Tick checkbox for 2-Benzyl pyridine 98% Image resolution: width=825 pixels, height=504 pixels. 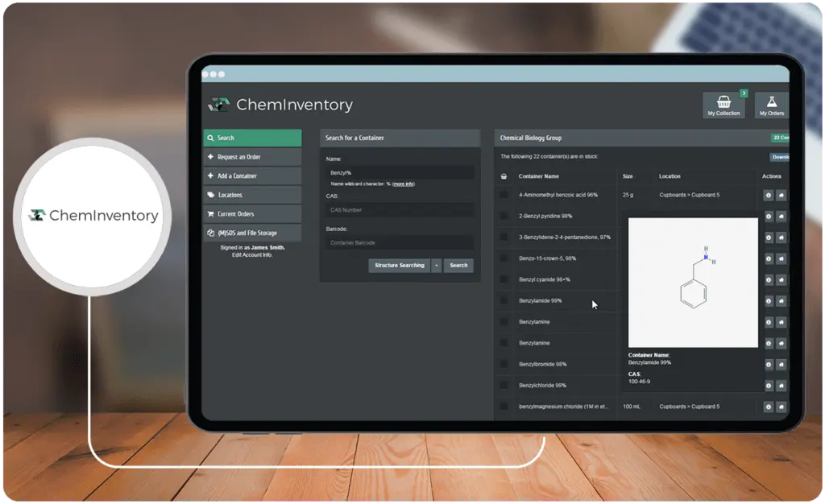504,216
